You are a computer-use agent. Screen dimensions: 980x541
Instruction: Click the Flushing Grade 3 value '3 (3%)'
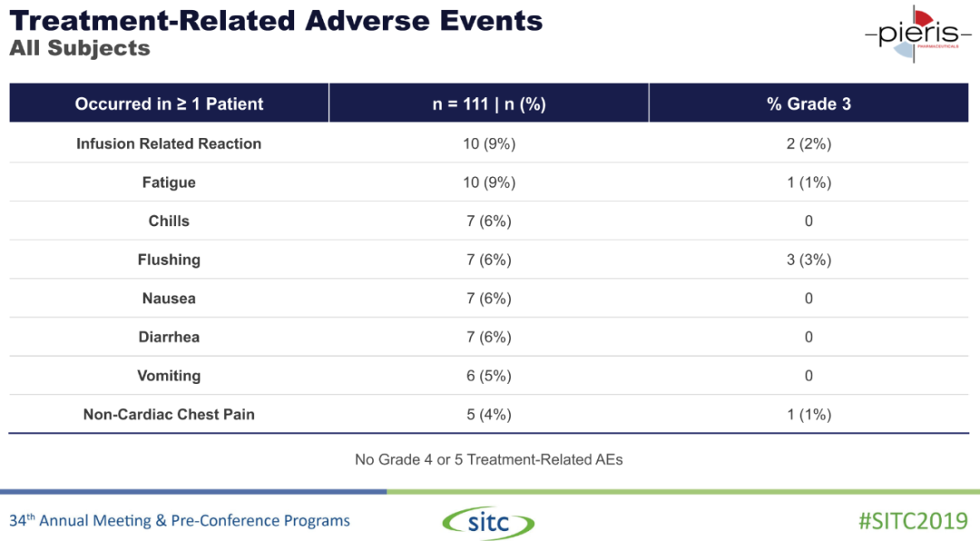[x=808, y=260]
